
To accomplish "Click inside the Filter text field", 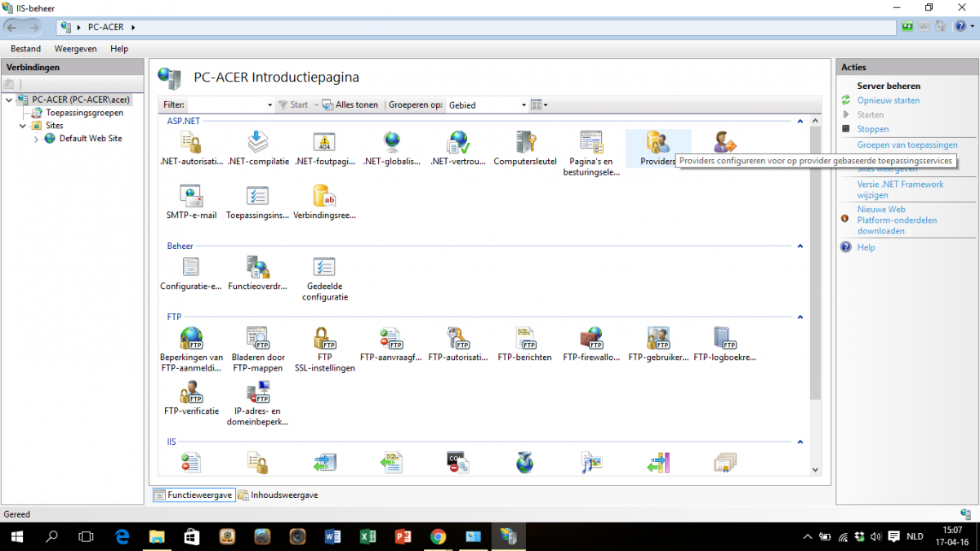I will pyautogui.click(x=227, y=104).
